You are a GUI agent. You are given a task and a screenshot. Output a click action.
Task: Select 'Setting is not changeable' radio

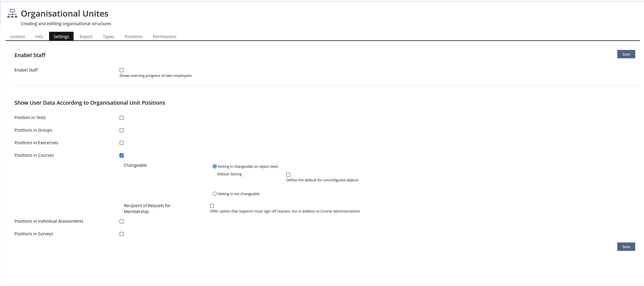coord(214,194)
